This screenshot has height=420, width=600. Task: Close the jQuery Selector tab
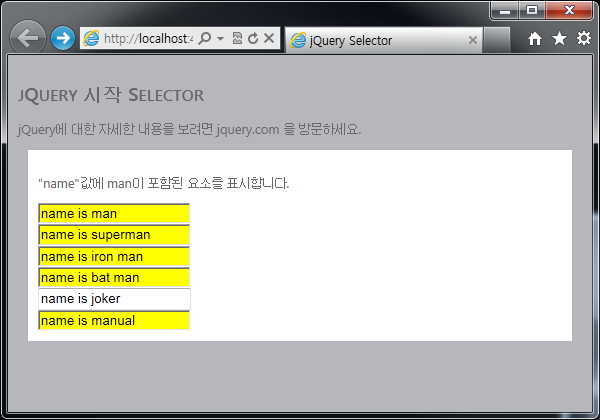(x=473, y=40)
